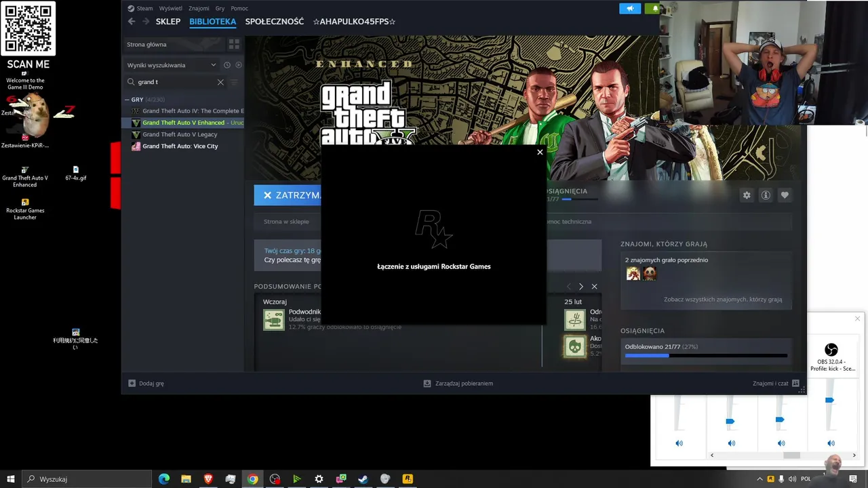
Task: Add game to favorites with heart icon
Action: 785,195
